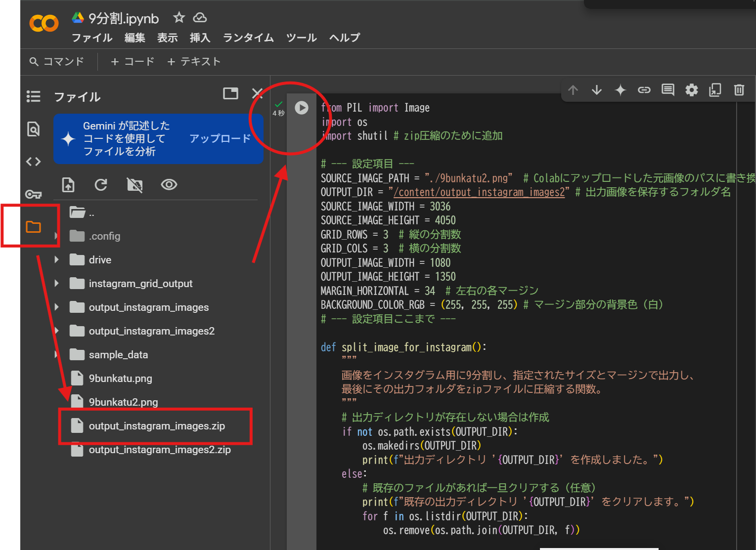This screenshot has height=550, width=756.
Task: Move cell down arrow
Action: [597, 90]
